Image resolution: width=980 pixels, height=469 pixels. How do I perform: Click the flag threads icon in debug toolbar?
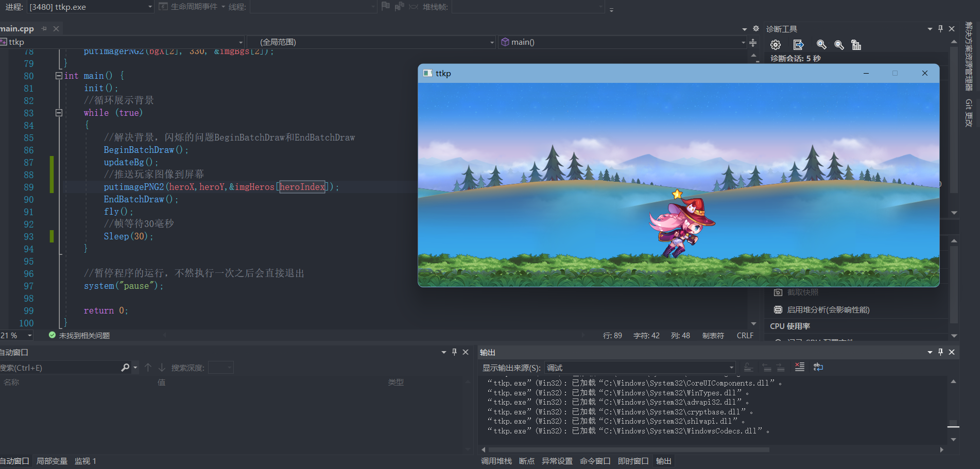point(386,6)
